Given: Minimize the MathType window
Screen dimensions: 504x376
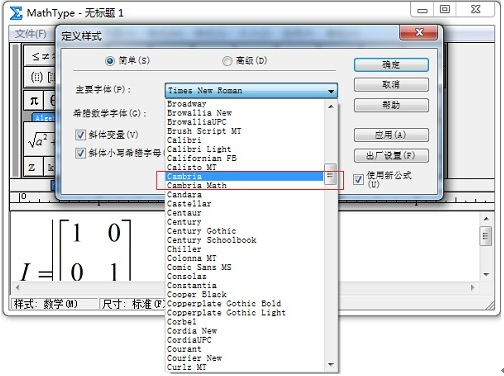Looking at the screenshot, I should pos(422,10).
